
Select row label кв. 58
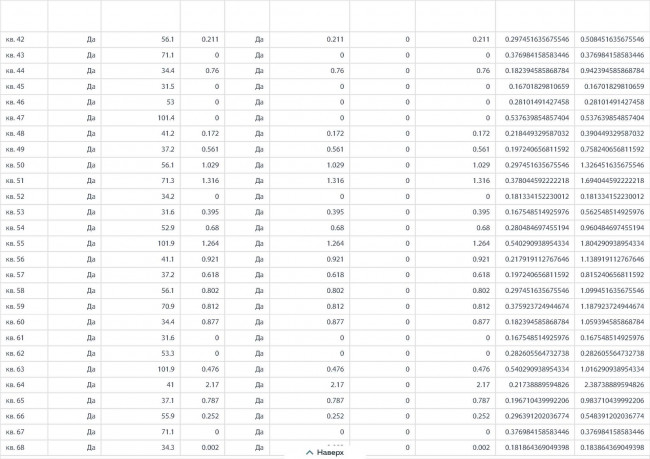click(x=15, y=291)
